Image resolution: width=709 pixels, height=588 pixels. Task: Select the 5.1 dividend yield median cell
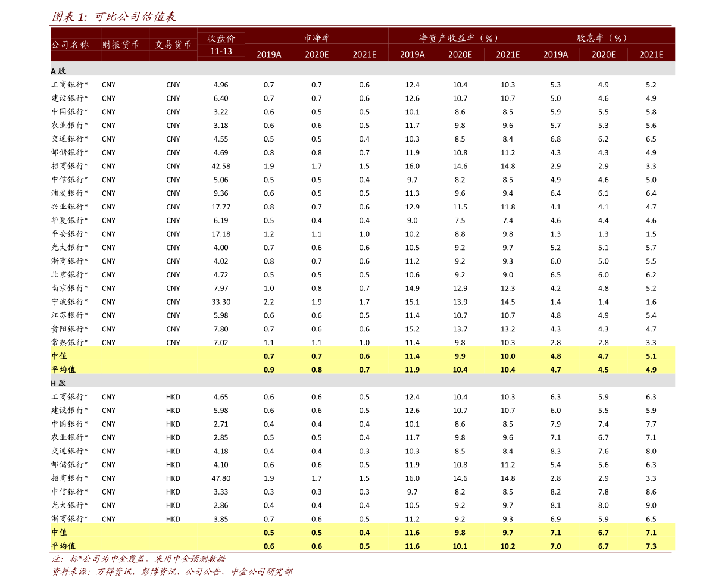[x=651, y=356]
